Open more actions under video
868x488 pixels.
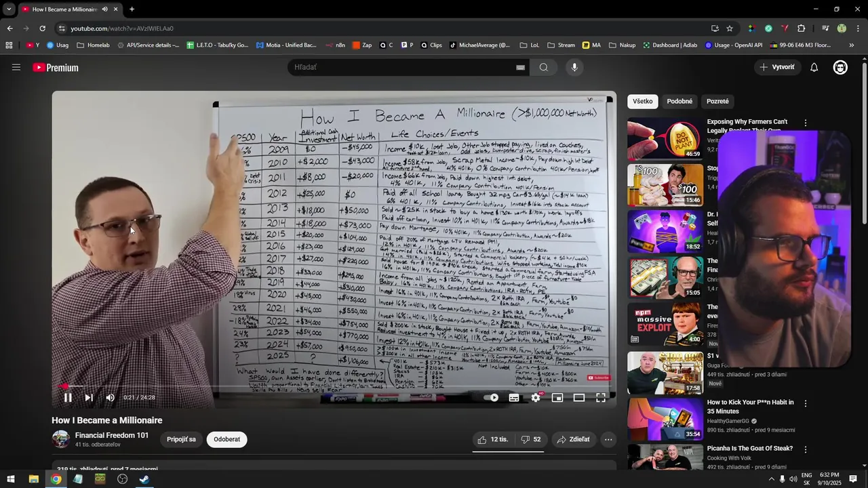(x=608, y=440)
